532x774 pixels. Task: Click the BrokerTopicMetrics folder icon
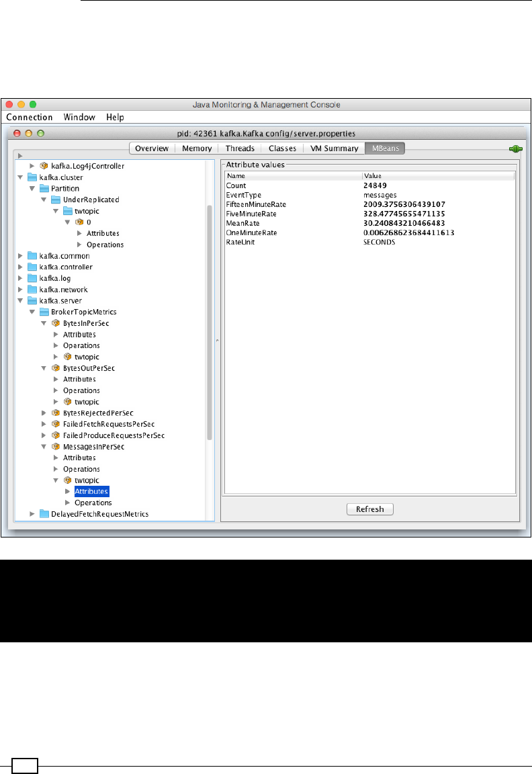pos(44,312)
